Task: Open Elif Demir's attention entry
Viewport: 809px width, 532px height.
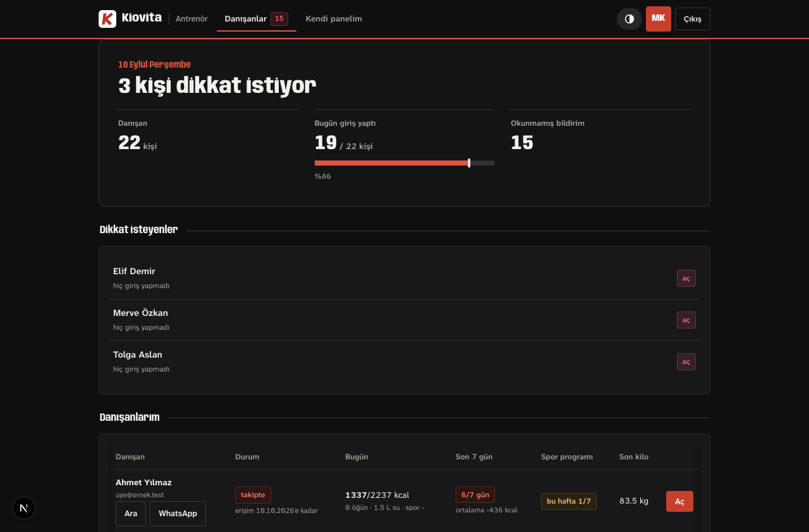Action: [x=686, y=279]
